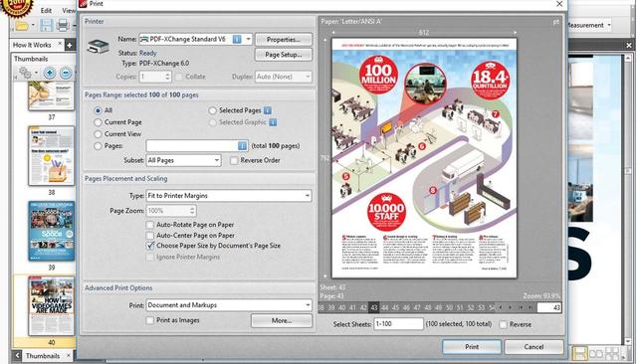Check the Reverse Order checkbox
This screenshot has height=364, width=637.
(x=234, y=160)
